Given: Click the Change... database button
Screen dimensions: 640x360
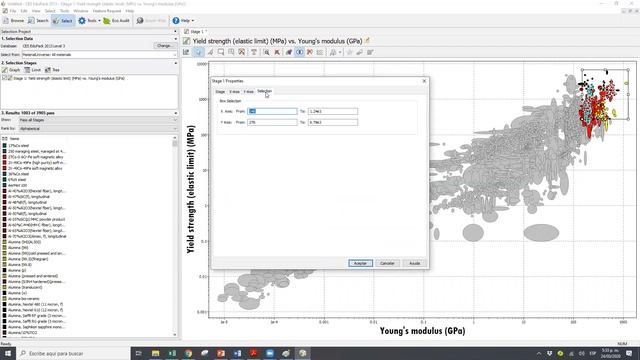Looking at the screenshot, I should coord(164,46).
